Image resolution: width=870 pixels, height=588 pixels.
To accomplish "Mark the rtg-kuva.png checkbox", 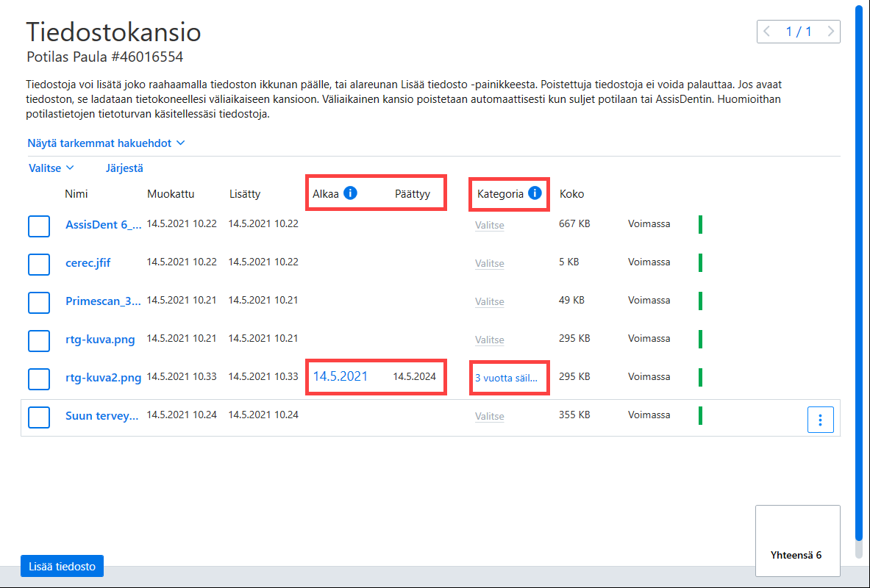I will [39, 341].
